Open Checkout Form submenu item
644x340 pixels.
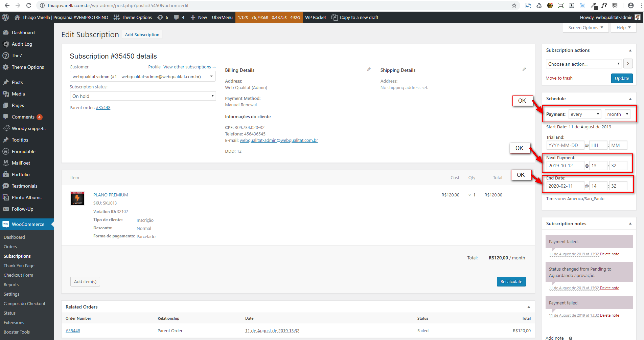(x=18, y=275)
